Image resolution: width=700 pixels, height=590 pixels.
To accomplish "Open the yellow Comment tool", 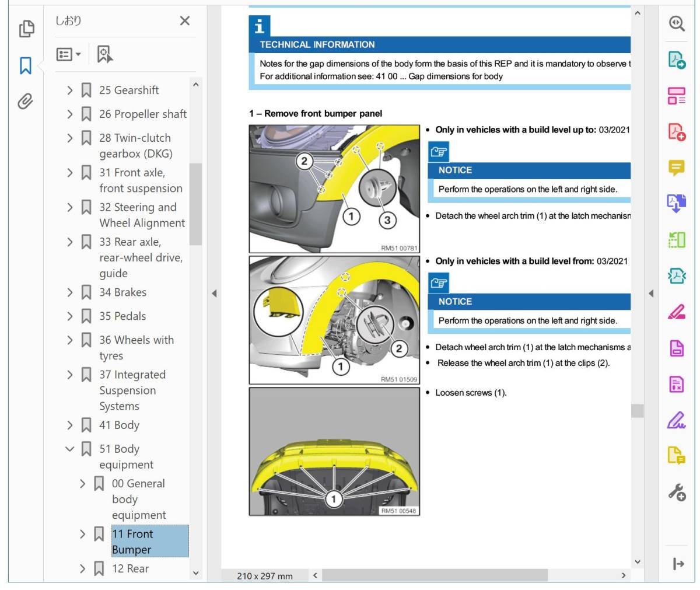I will coord(677,168).
